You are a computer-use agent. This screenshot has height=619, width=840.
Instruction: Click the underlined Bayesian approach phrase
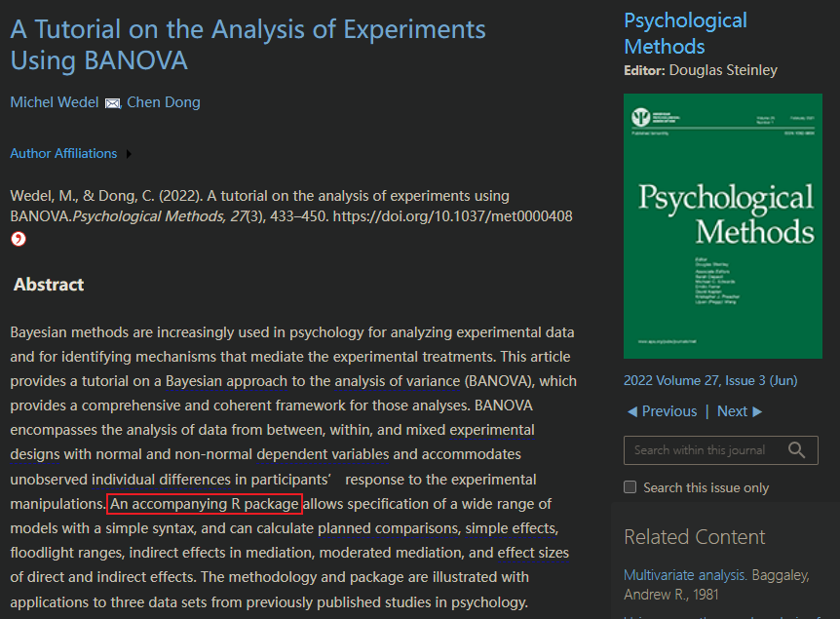[x=226, y=381]
